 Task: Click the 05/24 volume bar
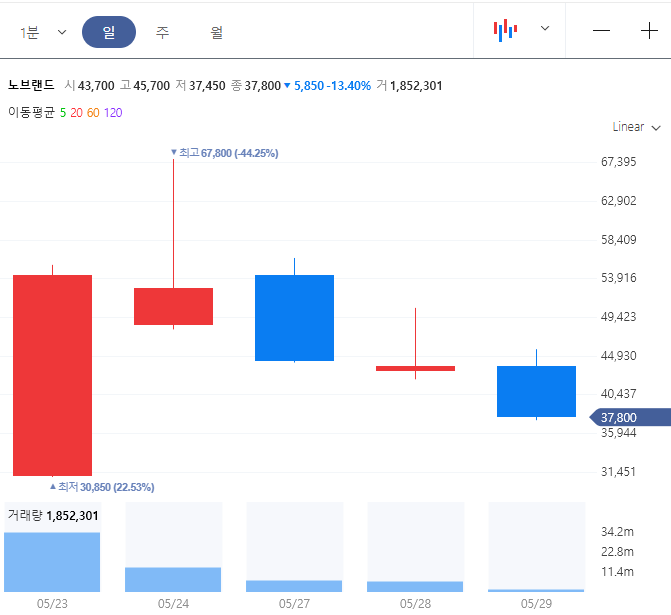173,579
